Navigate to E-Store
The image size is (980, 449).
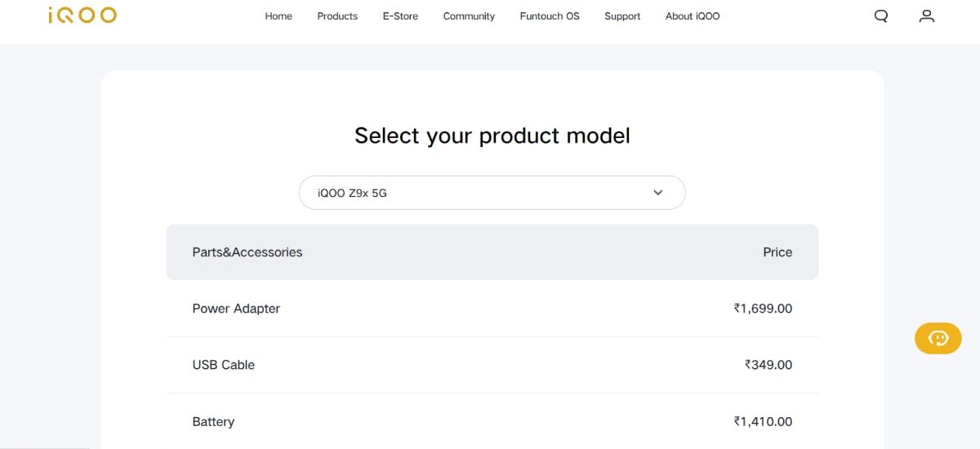point(400,16)
